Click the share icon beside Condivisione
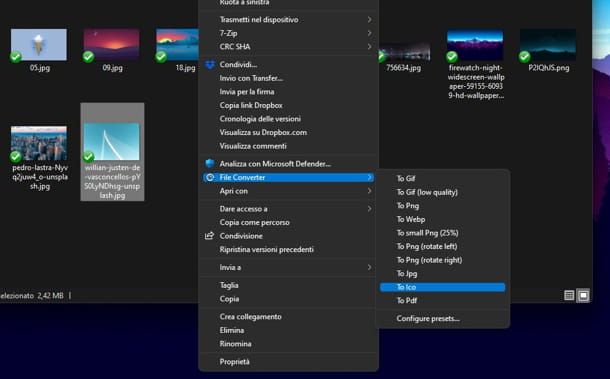The width and height of the screenshot is (610, 379). click(210, 236)
